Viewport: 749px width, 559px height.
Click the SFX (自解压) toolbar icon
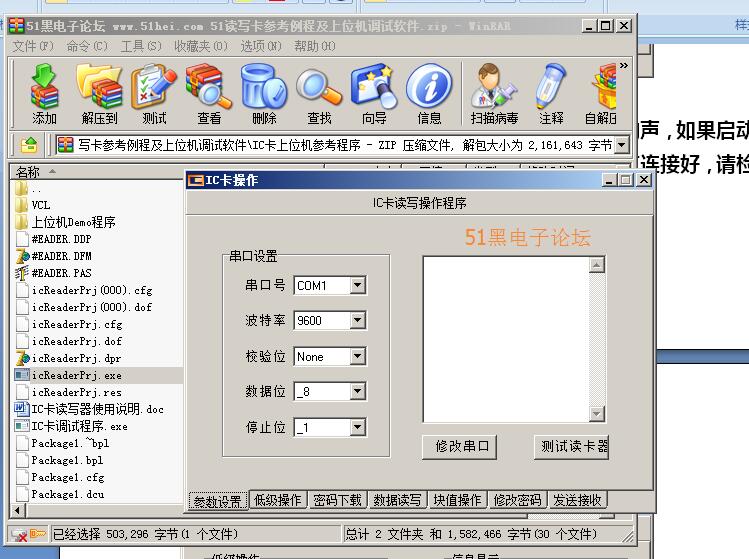(x=601, y=94)
